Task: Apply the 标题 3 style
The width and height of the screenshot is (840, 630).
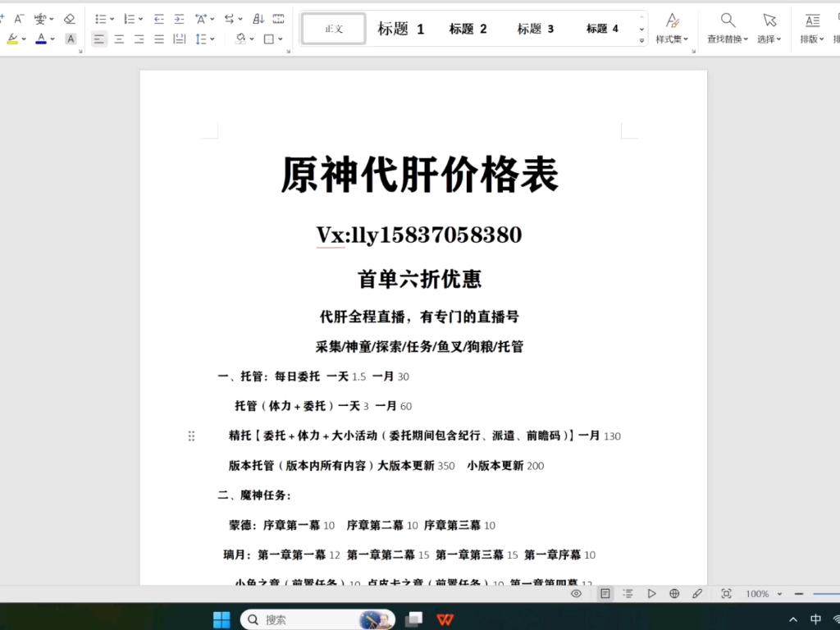Action: click(535, 29)
